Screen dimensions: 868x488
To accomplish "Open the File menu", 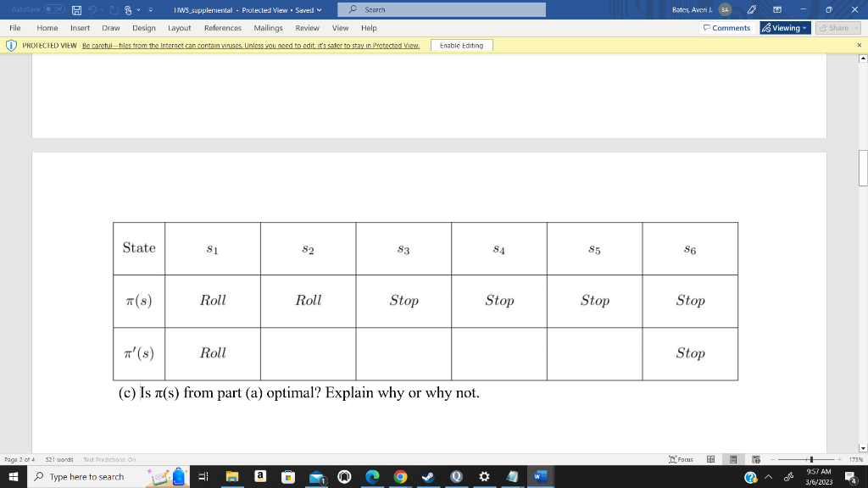I will point(14,28).
